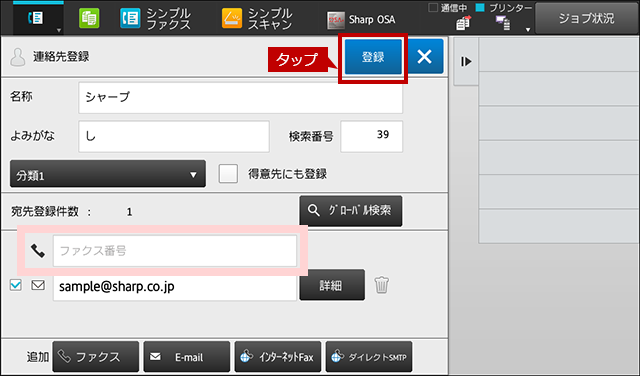Edit the 名称 name field
Image resolution: width=640 pixels, height=376 pixels.
coord(240,97)
